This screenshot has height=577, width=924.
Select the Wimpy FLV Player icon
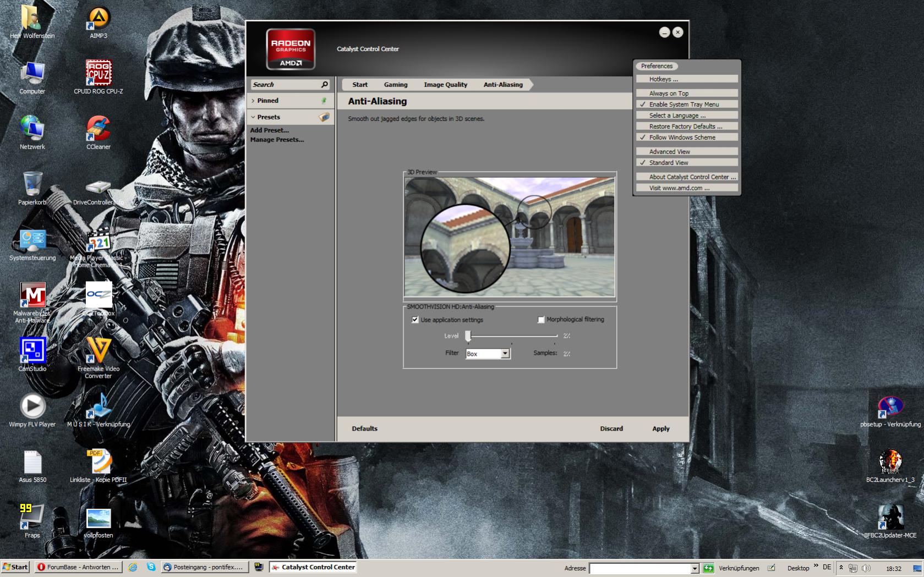(32, 410)
